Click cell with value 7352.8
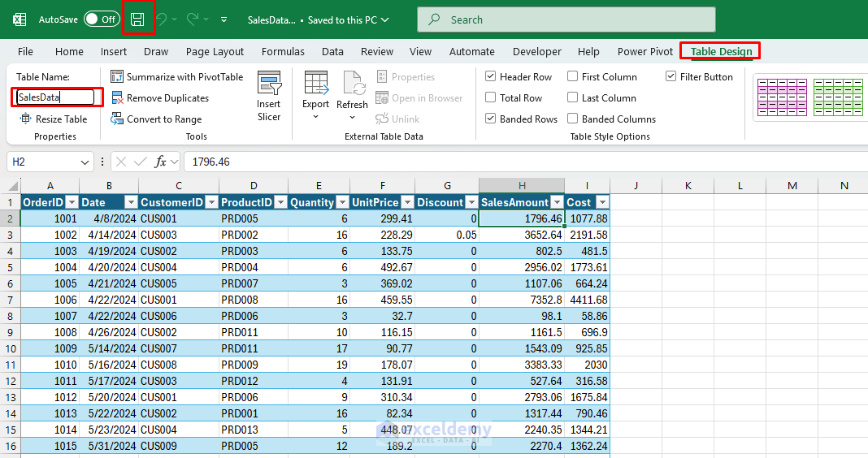868x458 pixels. click(522, 300)
